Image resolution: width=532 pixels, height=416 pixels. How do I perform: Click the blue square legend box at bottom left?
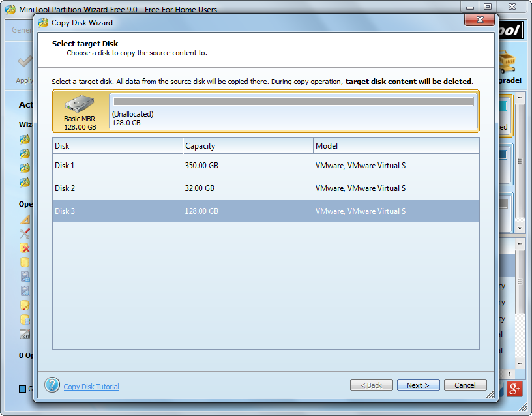tap(22, 389)
